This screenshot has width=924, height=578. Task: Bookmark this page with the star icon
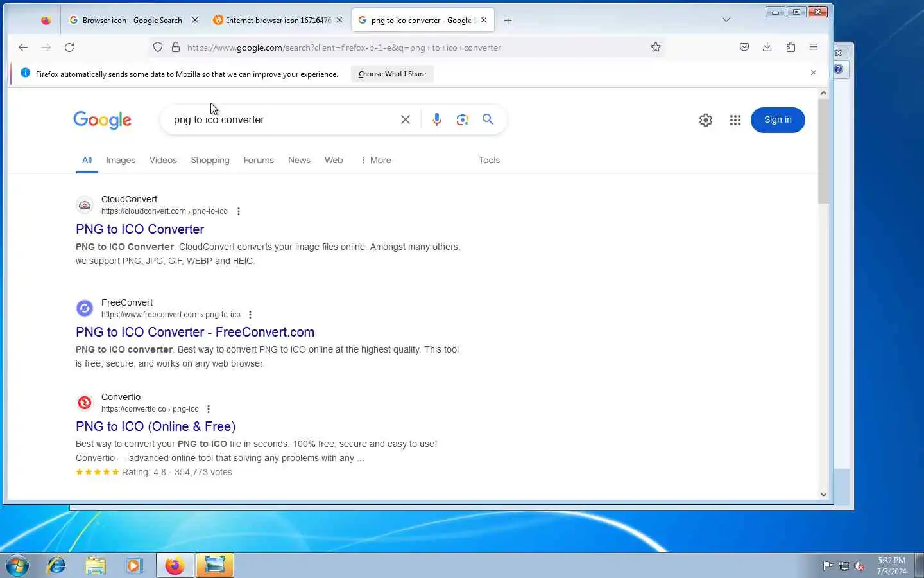655,47
